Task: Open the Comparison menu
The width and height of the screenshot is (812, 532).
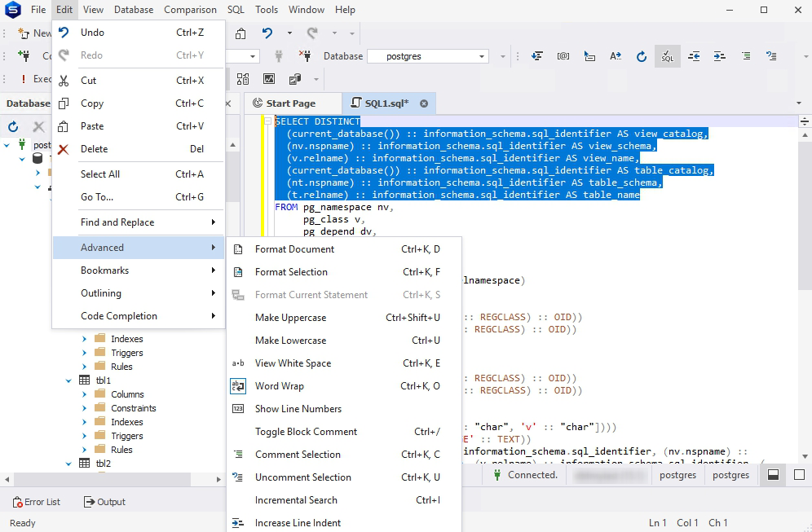Action: pos(190,10)
